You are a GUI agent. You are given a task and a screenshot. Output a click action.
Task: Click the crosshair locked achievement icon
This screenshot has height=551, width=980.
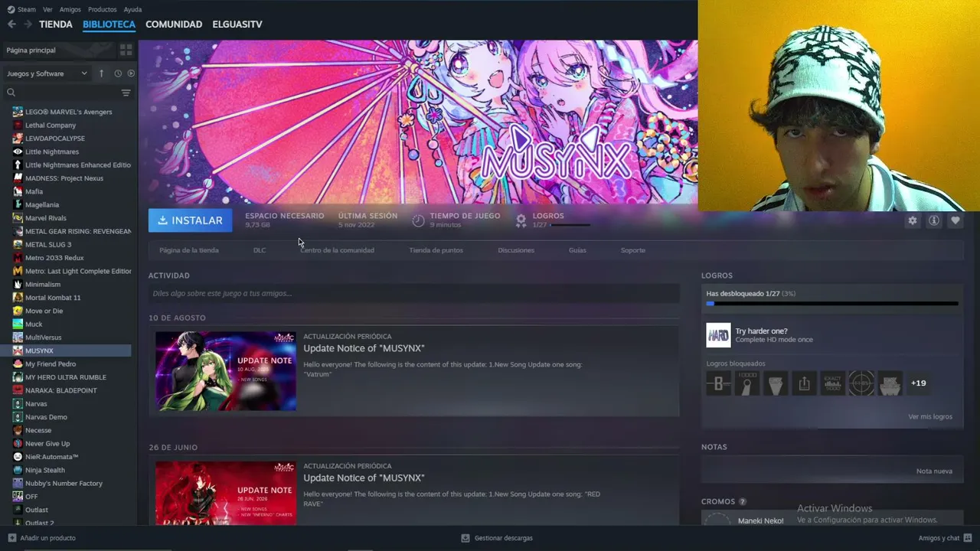pos(861,383)
